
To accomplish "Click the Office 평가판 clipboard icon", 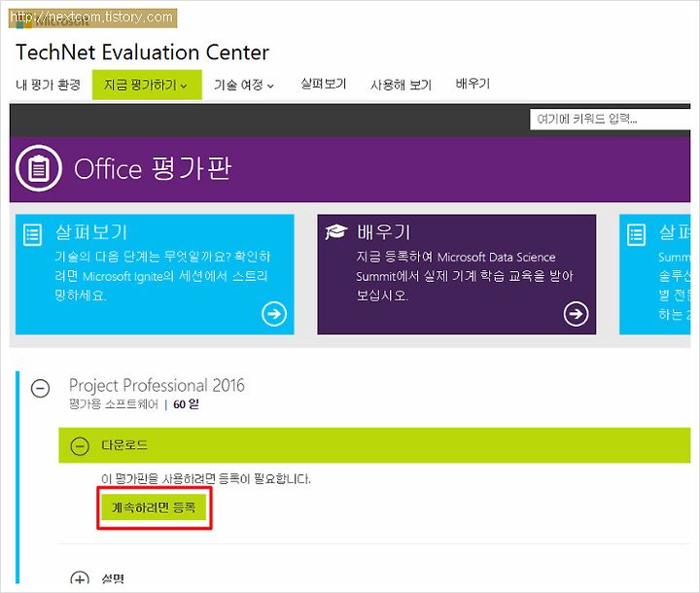I will point(38,168).
